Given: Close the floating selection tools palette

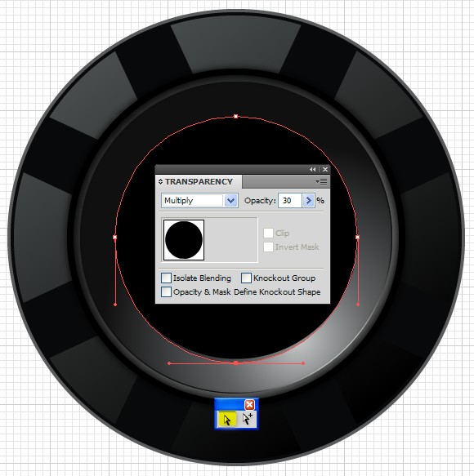Looking at the screenshot, I should [x=249, y=405].
